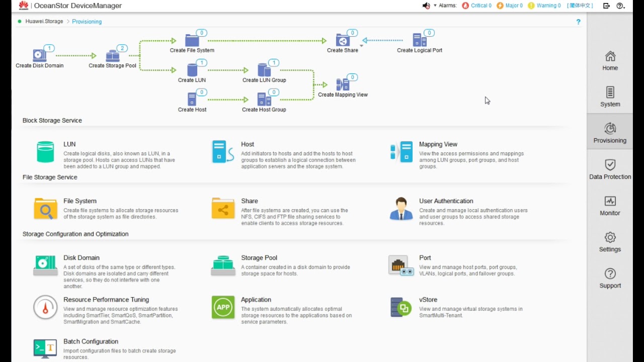
Task: Click the blue page help question mark
Action: (578, 22)
